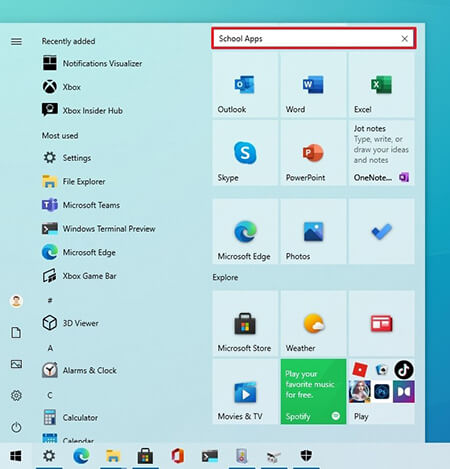450x469 pixels.
Task: Open 3D Viewer app
Action: click(x=70, y=323)
